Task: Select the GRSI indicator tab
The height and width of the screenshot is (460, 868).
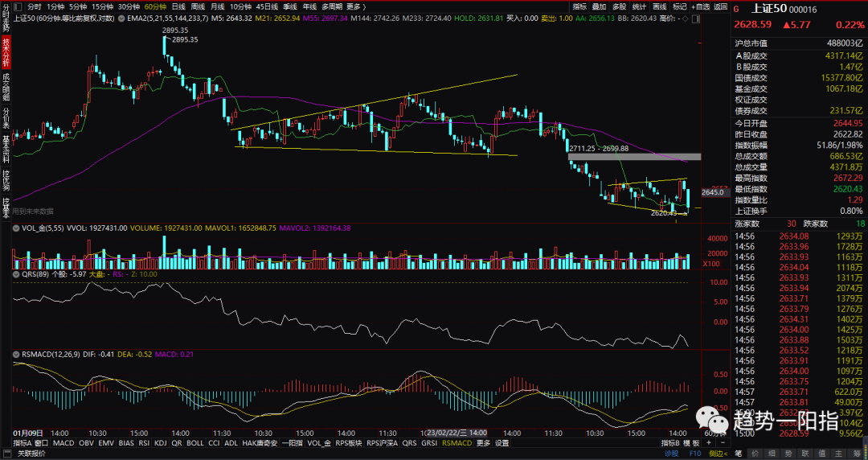Action: [429, 443]
